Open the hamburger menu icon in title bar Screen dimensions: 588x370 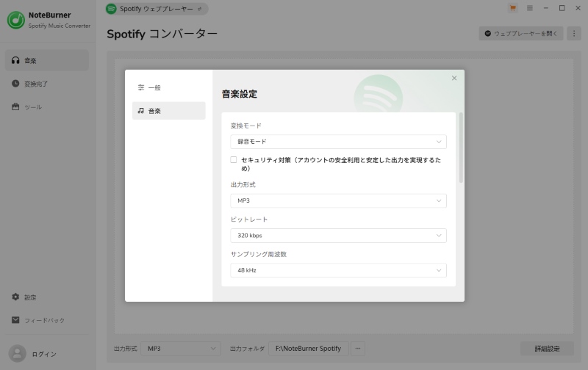pos(529,8)
